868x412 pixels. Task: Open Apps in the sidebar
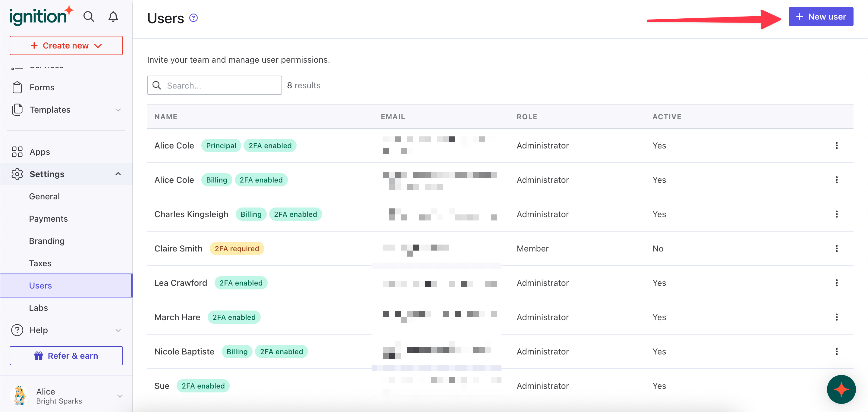40,152
